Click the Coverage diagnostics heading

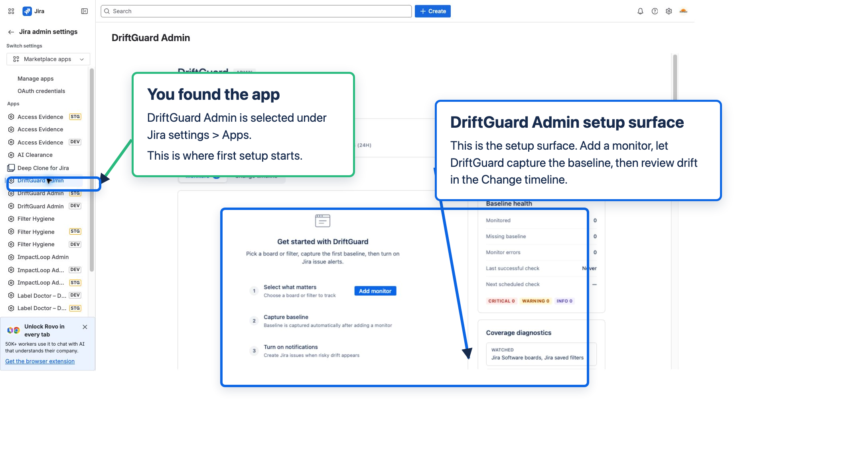click(519, 333)
